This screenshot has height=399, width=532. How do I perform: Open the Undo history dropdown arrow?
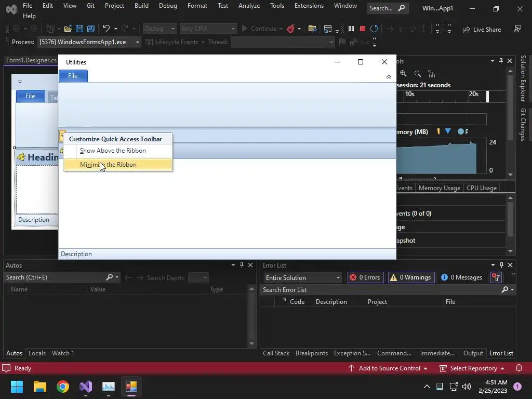tap(116, 29)
